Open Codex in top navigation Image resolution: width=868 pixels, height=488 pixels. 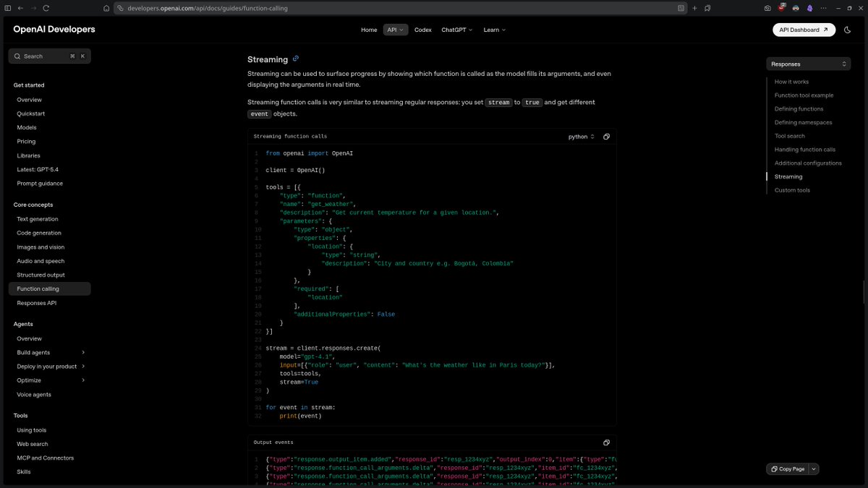click(423, 30)
